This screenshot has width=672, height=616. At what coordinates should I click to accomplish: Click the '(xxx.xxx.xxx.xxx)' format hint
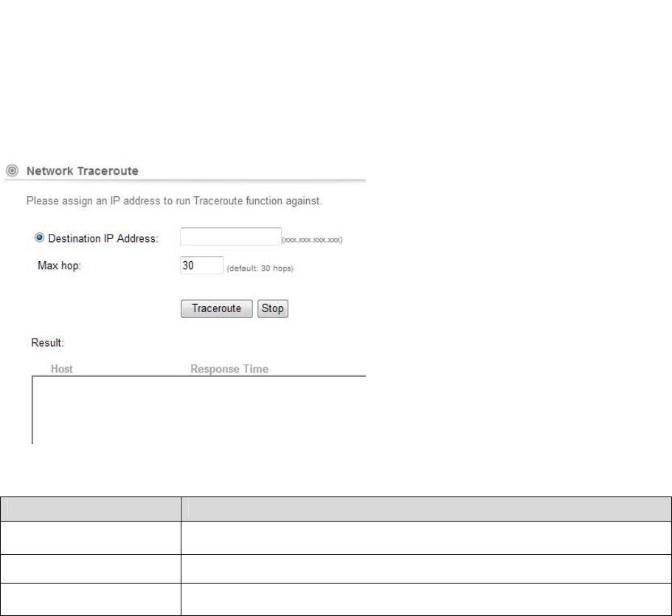312,240
